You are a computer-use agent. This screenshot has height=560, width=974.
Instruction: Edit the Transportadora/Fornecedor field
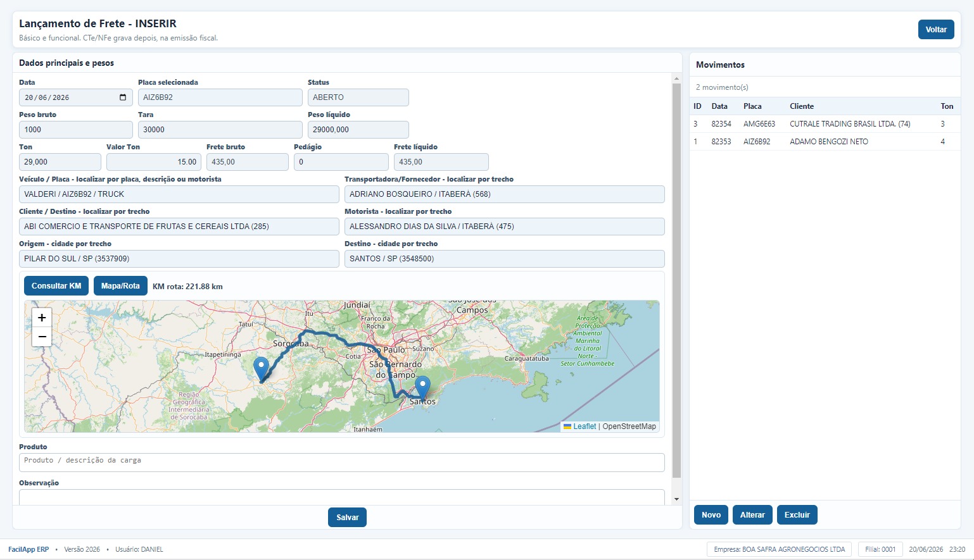505,194
